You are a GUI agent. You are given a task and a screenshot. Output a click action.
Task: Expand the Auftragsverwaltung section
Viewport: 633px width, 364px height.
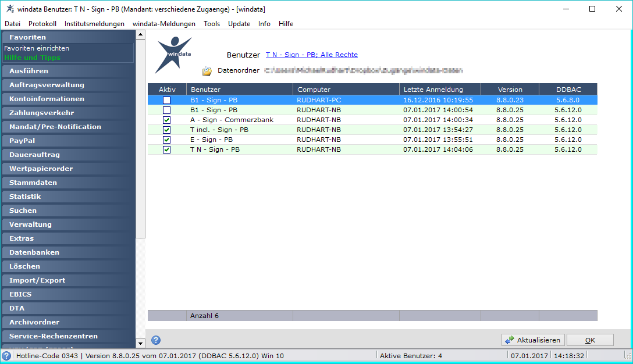coord(69,85)
